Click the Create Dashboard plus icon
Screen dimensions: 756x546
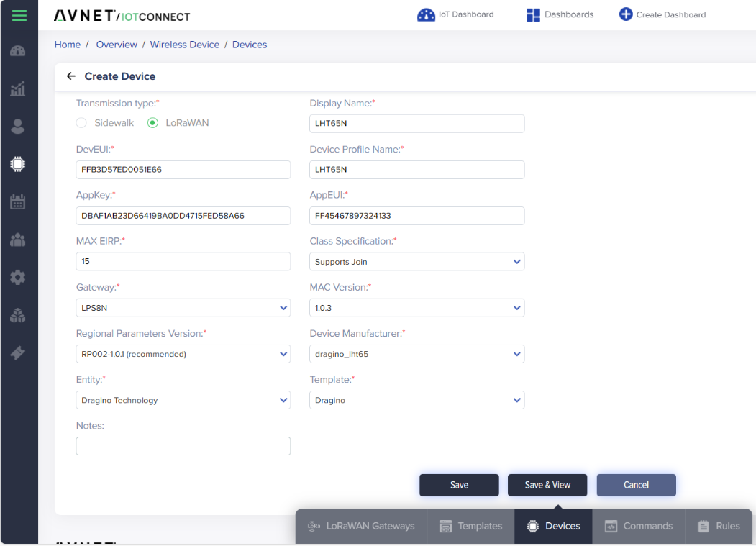coord(625,14)
